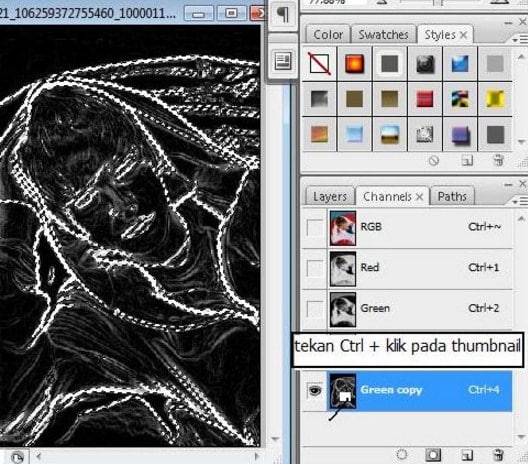
Task: Save selection as channel icon
Action: click(x=433, y=455)
